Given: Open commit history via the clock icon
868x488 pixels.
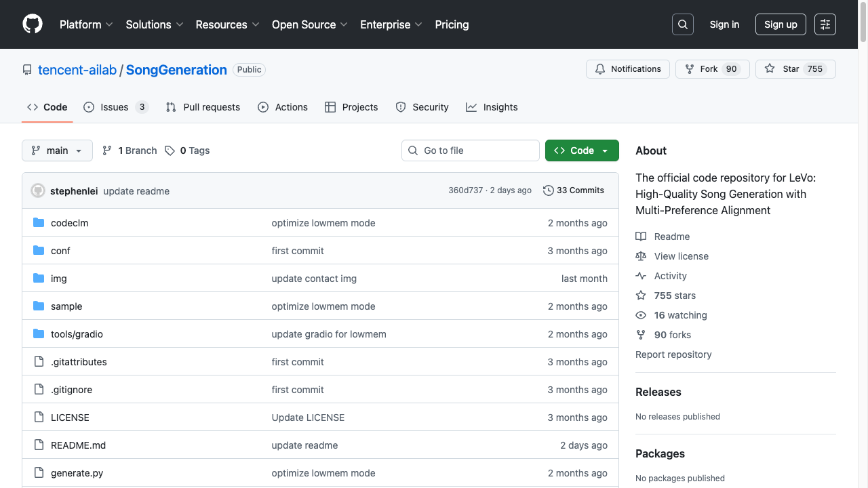Looking at the screenshot, I should pos(549,190).
